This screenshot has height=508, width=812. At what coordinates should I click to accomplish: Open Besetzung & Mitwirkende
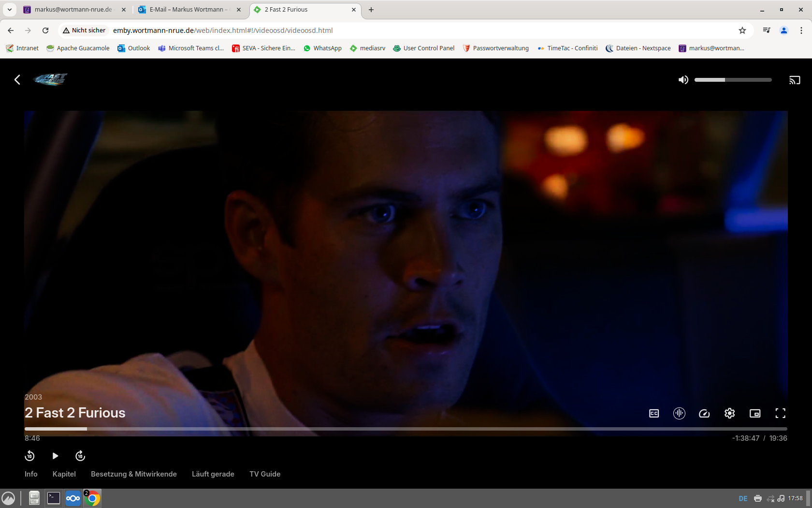pos(133,474)
